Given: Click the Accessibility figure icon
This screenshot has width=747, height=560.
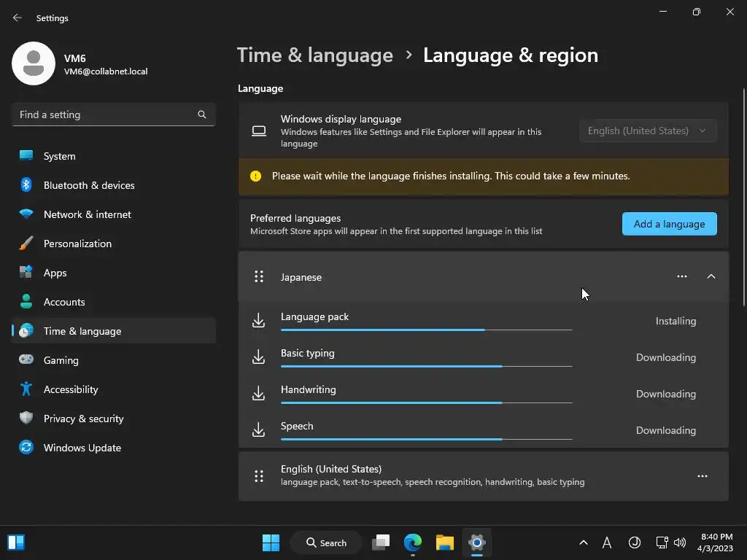Looking at the screenshot, I should pos(26,389).
